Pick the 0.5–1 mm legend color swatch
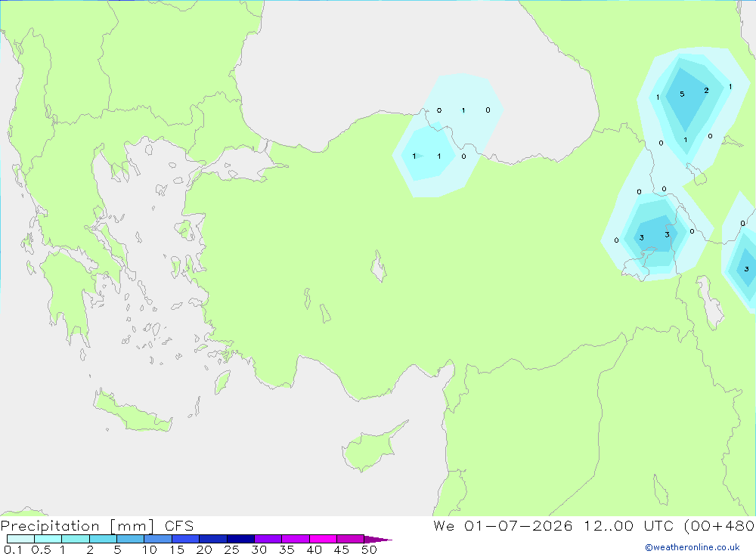756x554 pixels. (x=48, y=539)
